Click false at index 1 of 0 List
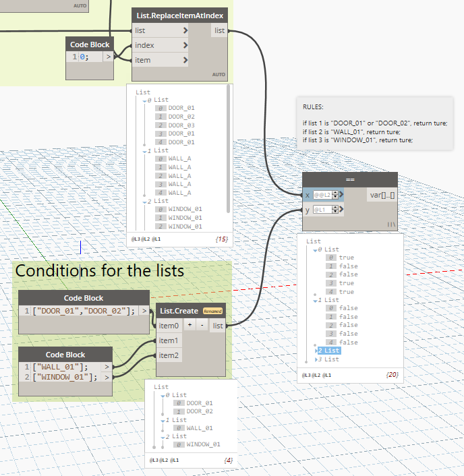 tap(348, 266)
